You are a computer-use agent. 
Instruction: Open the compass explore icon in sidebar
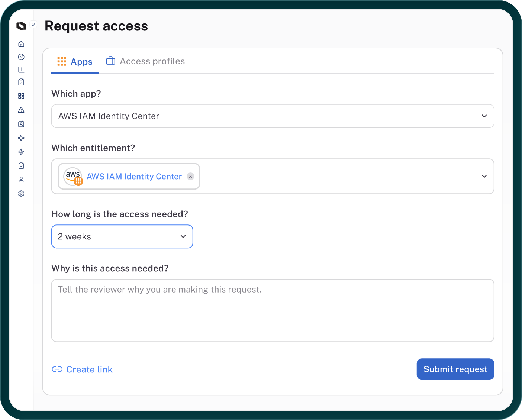[21, 57]
